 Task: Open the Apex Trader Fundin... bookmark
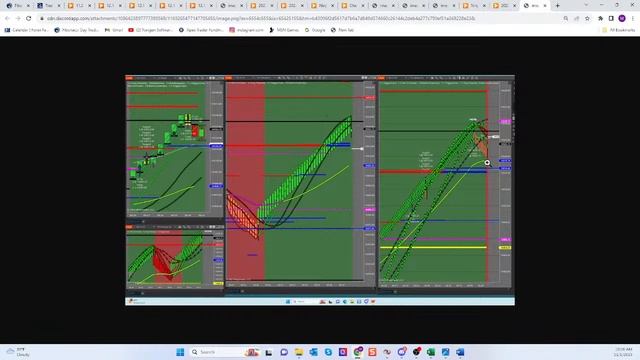(201, 30)
